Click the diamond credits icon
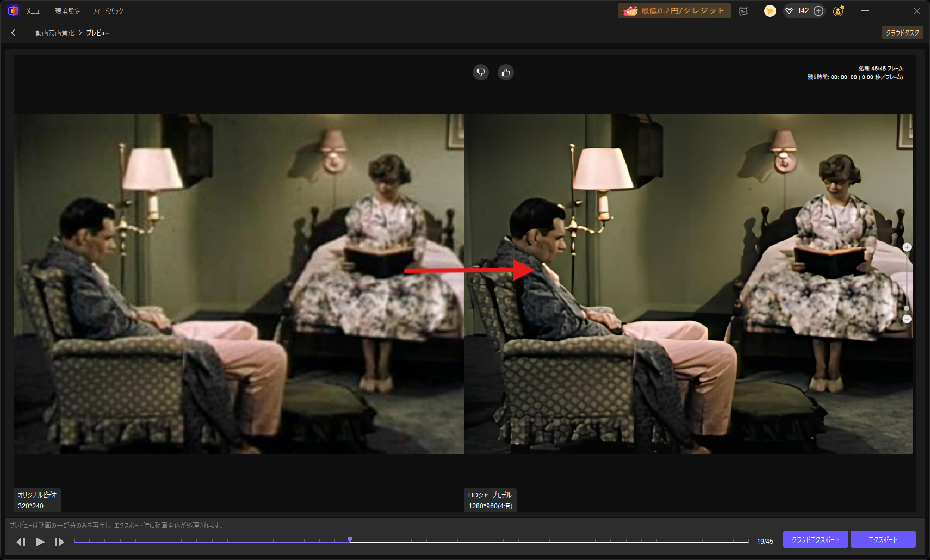The width and height of the screenshot is (930, 560). click(789, 11)
